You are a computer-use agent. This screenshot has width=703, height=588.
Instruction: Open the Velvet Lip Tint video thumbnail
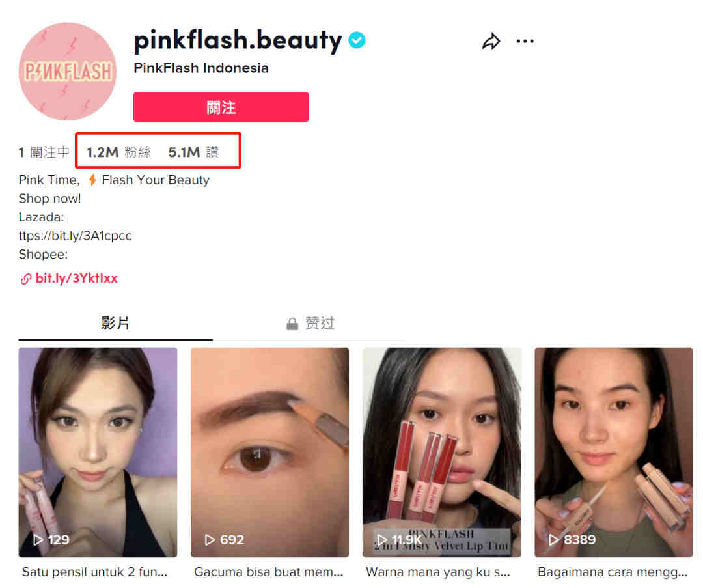click(441, 453)
